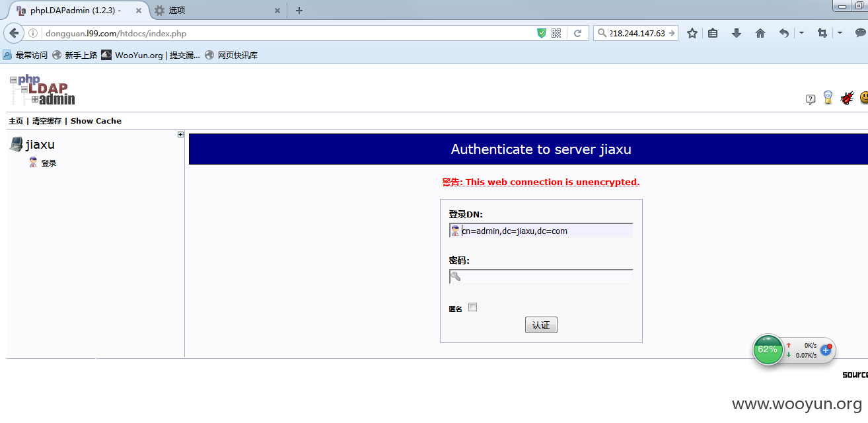
Task: Open a new tab with plus
Action: 299,11
